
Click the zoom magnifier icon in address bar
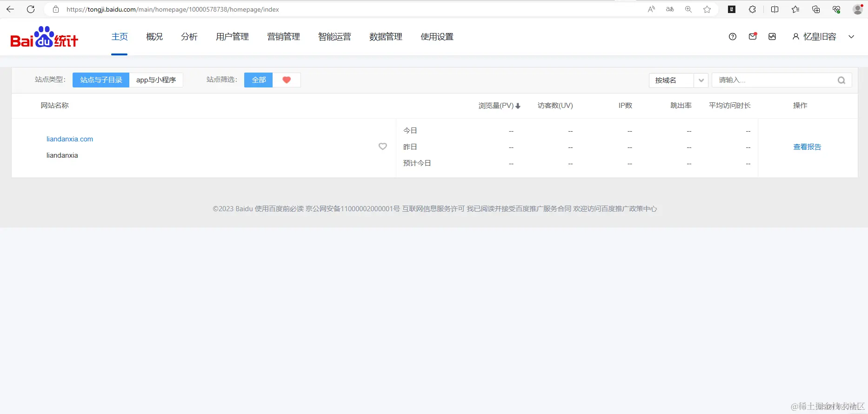688,9
